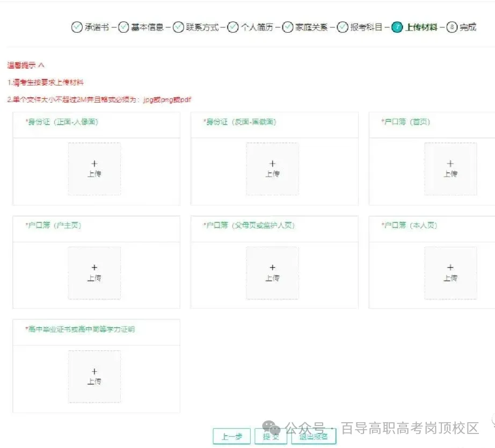Upload 户口簿 本人页 image

[450, 273]
